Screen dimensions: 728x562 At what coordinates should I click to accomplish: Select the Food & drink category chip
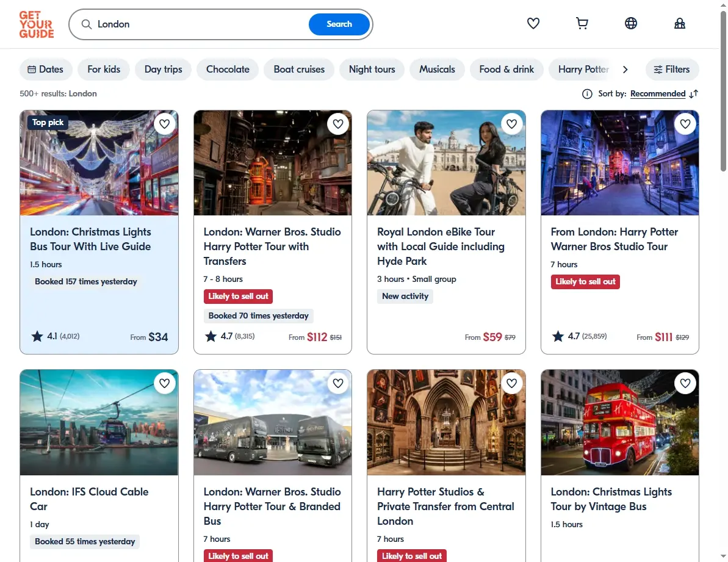point(506,69)
